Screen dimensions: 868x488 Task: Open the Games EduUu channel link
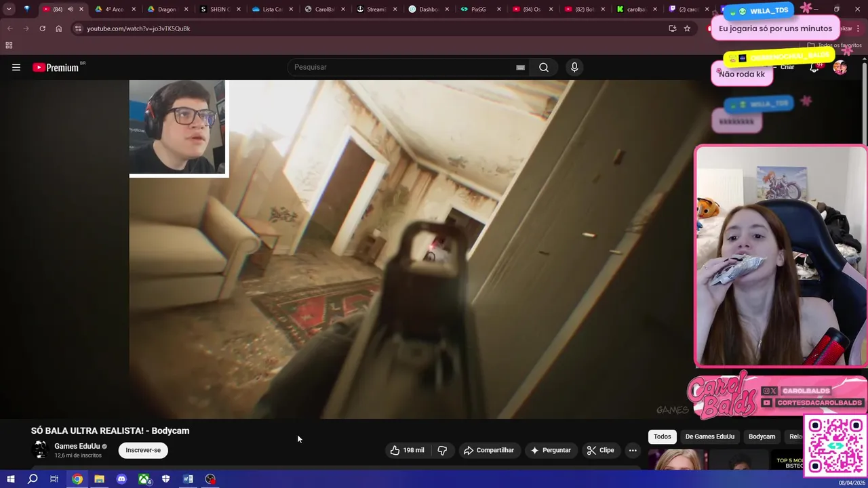coord(77,446)
